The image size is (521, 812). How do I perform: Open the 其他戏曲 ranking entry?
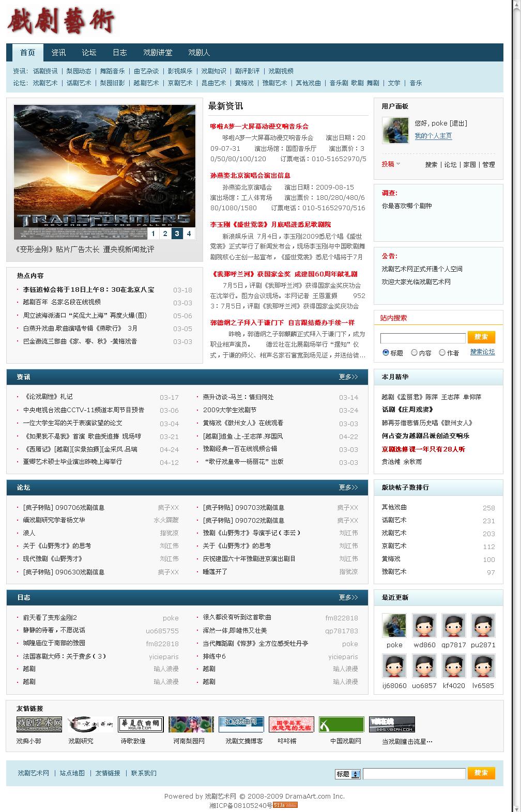point(394,507)
